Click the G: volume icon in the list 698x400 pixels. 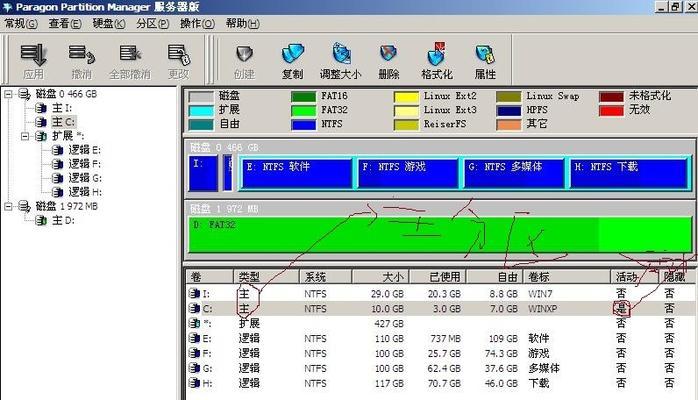(194, 368)
